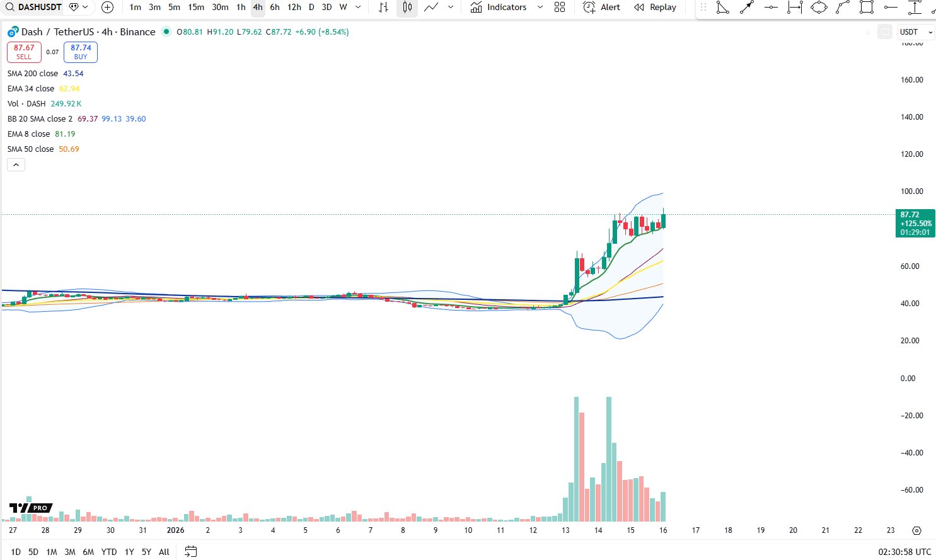Screen dimensions: 936x560
Task: Open the Go to date calendar icon
Action: pyautogui.click(x=191, y=552)
